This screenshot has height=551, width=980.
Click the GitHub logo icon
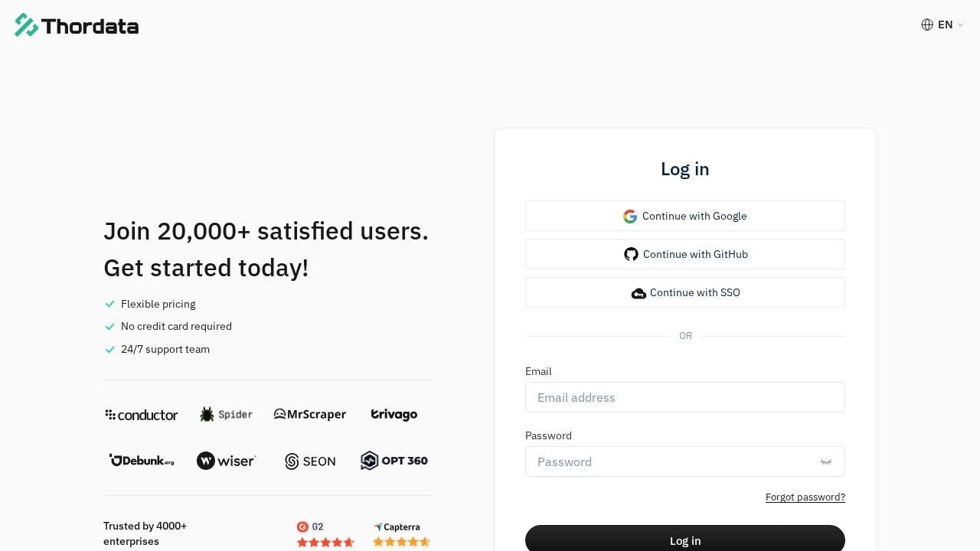(631, 254)
